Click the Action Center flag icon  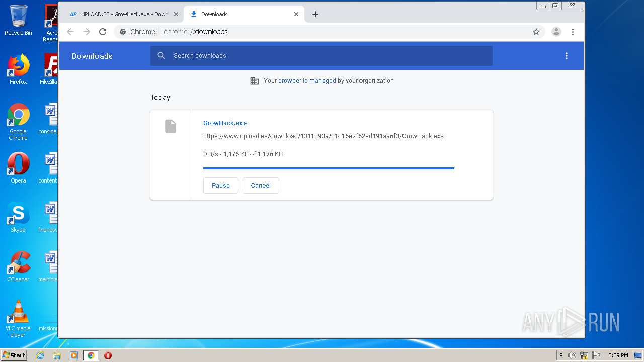[596, 355]
